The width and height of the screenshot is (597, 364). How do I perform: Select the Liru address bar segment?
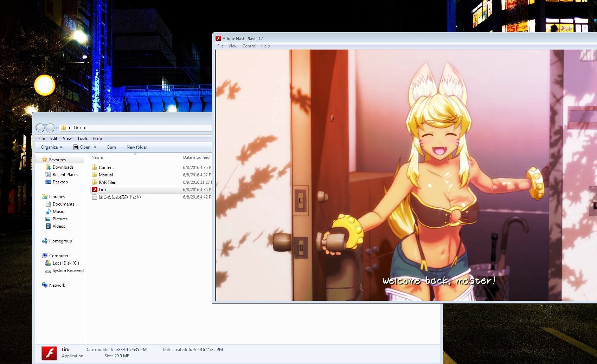click(77, 128)
